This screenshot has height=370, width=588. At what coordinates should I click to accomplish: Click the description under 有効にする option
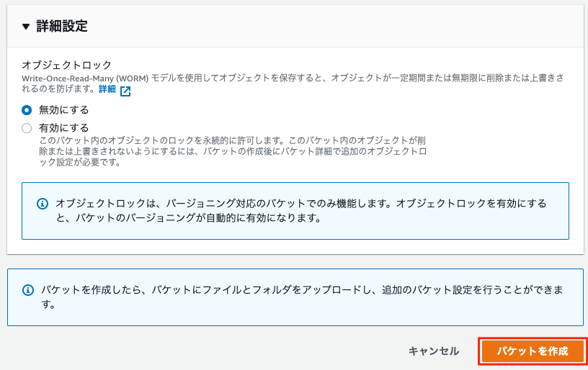tap(233, 151)
